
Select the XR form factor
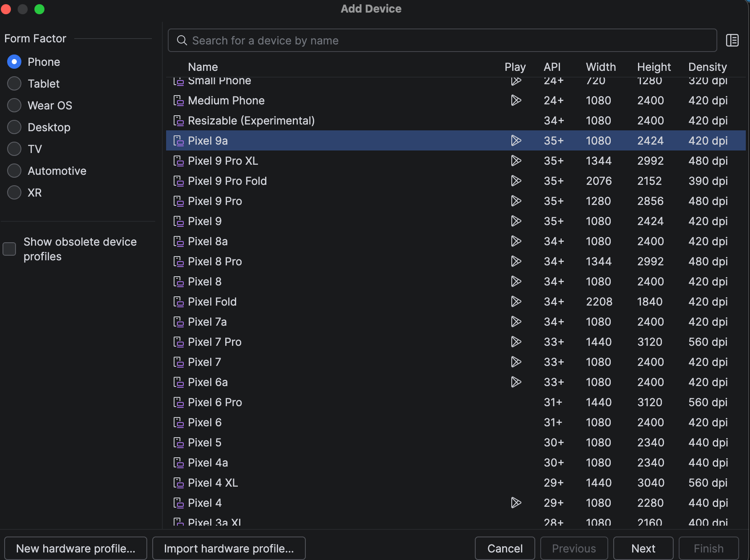click(x=14, y=193)
